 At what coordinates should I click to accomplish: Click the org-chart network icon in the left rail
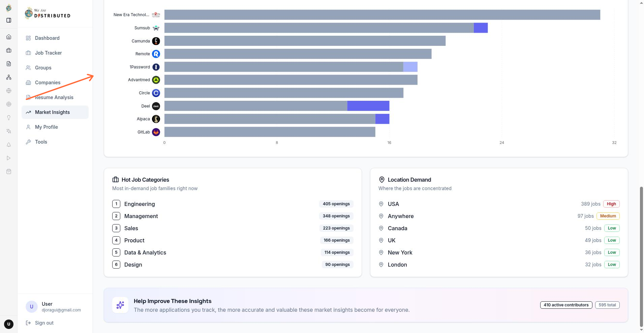[x=9, y=77]
